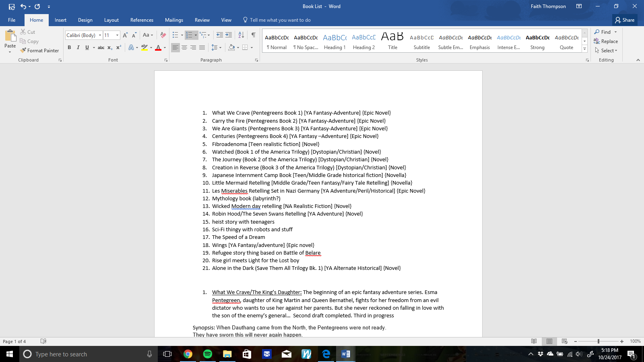Expand the Numbering list options
This screenshot has width=644, height=362.
(x=195, y=35)
